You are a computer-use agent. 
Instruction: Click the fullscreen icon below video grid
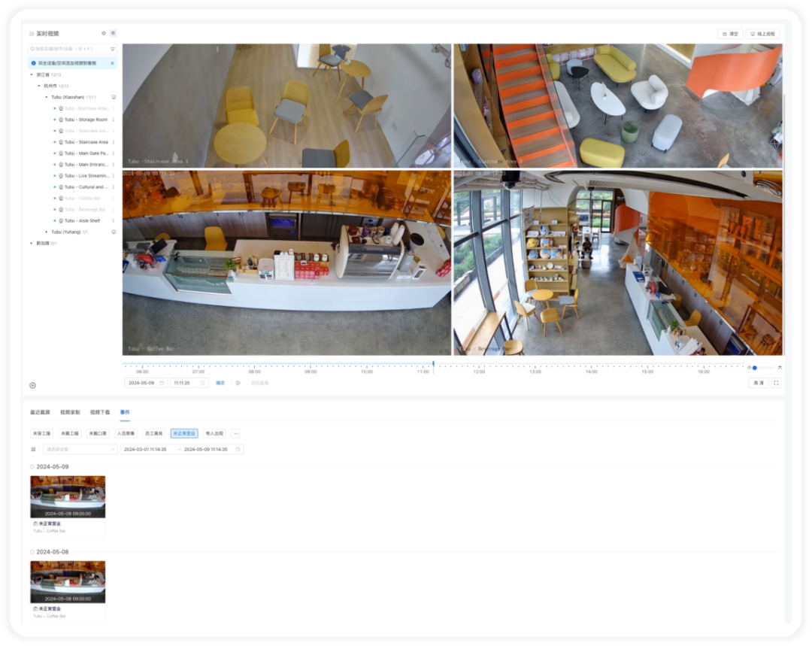(776, 383)
